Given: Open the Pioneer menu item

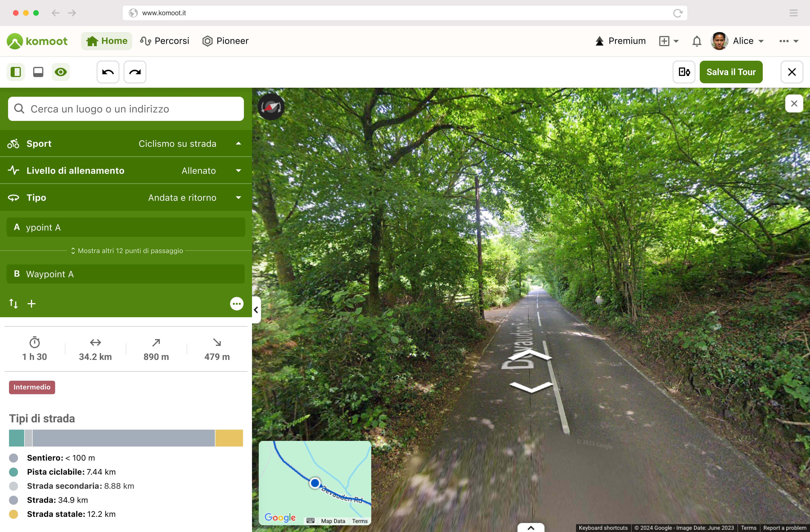Looking at the screenshot, I should coord(226,41).
